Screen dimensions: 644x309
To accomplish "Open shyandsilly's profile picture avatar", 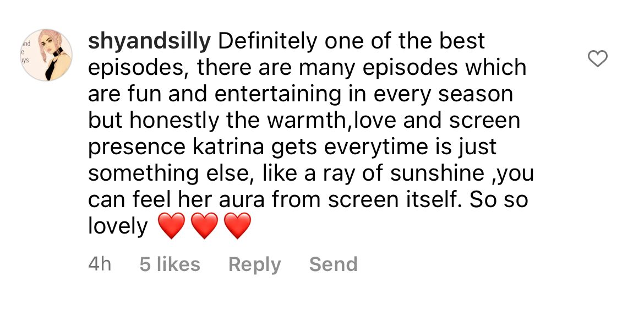I will click(x=47, y=55).
